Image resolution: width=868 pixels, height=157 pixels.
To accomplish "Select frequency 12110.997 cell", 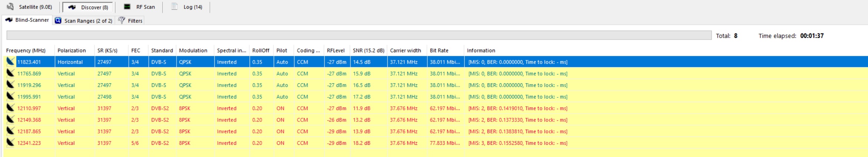I will click(29, 108).
